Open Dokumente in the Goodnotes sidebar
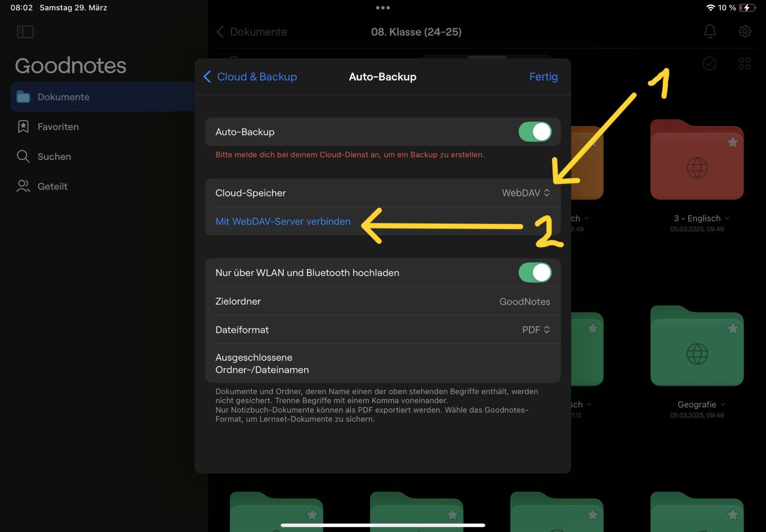This screenshot has height=532, width=766. (103, 97)
